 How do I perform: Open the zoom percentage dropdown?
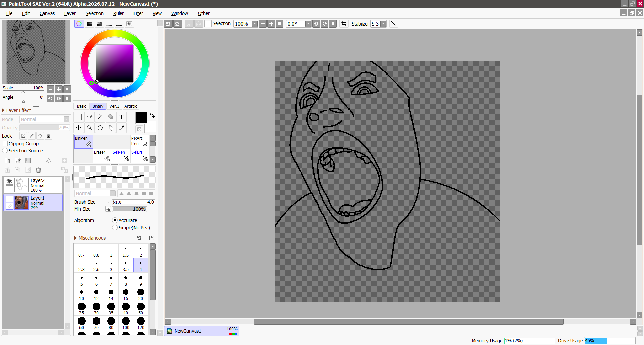click(255, 24)
